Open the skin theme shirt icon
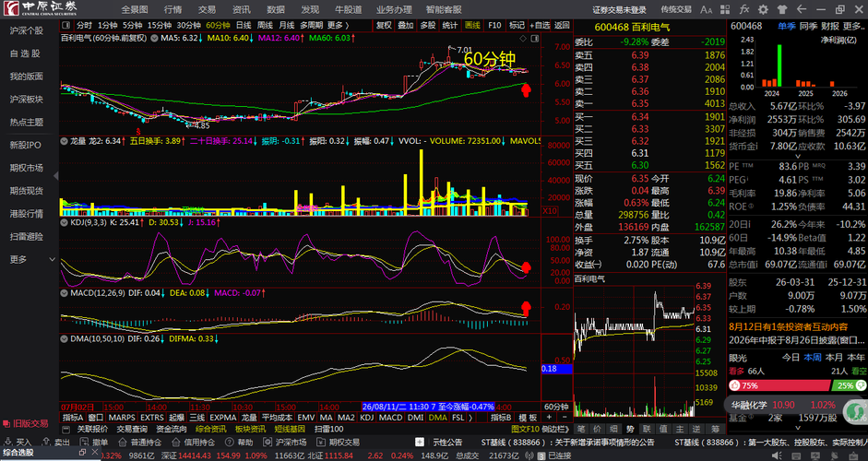 [x=781, y=9]
